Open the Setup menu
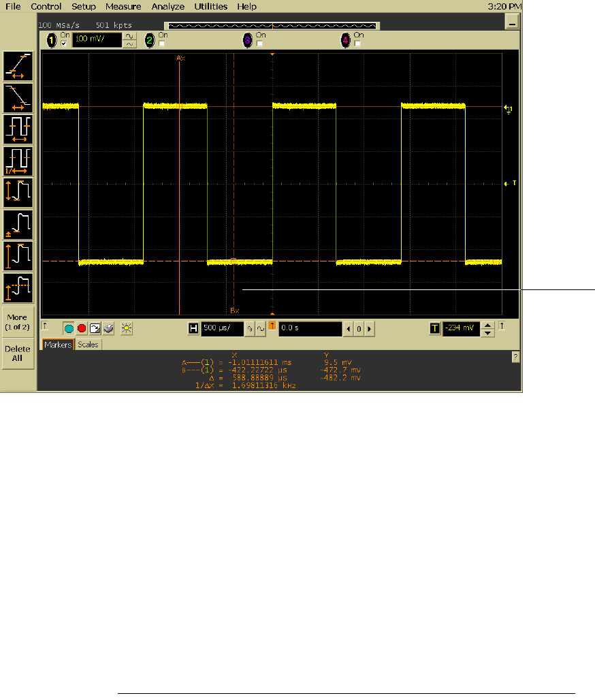This screenshot has height=700, width=595. (x=84, y=6)
